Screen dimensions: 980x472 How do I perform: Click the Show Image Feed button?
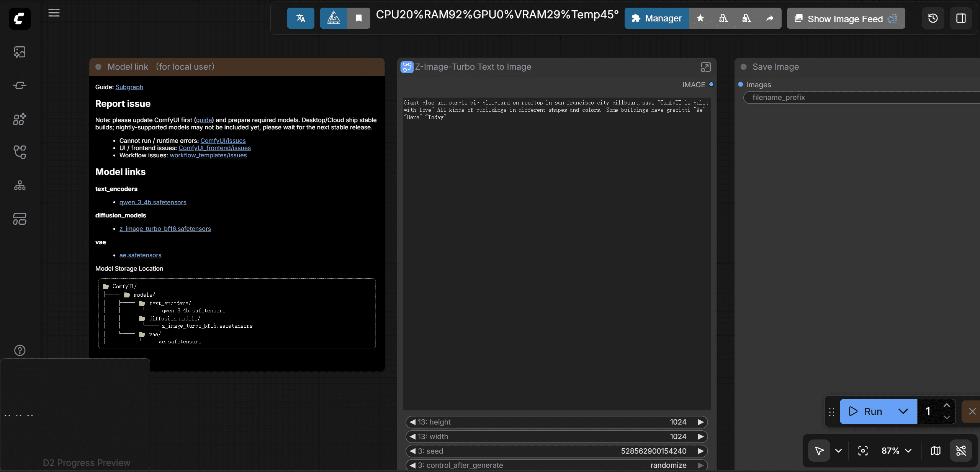pos(846,18)
